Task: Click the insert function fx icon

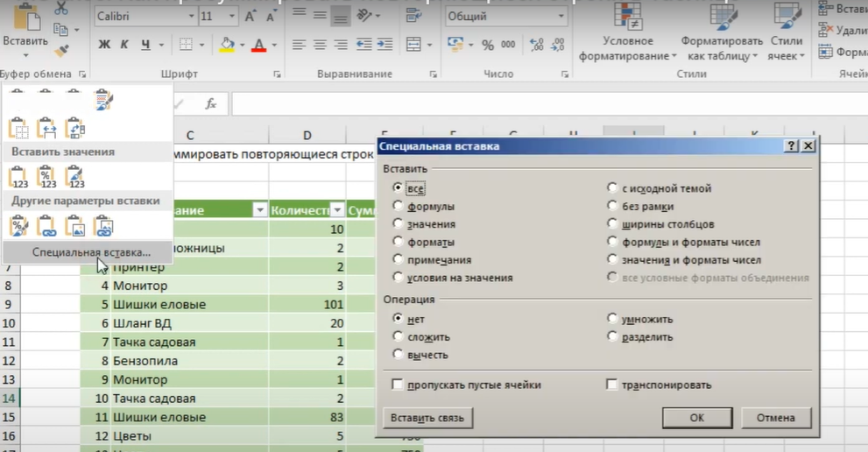Action: 210,104
